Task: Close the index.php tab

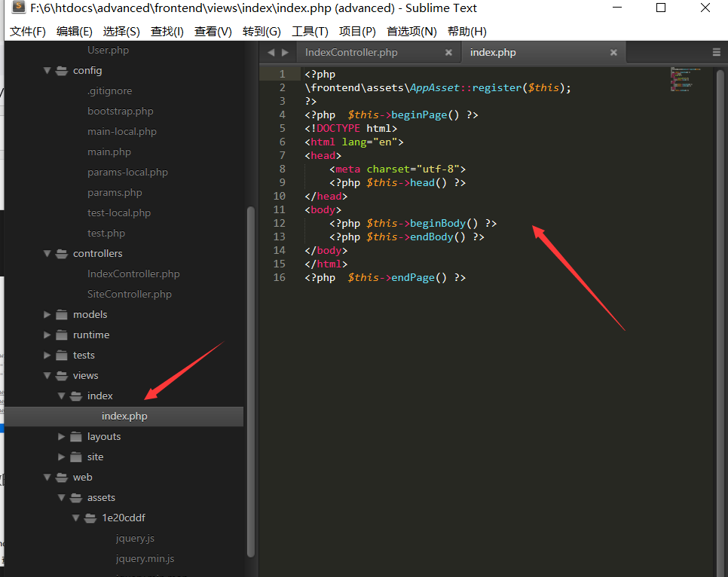Action: pos(613,53)
